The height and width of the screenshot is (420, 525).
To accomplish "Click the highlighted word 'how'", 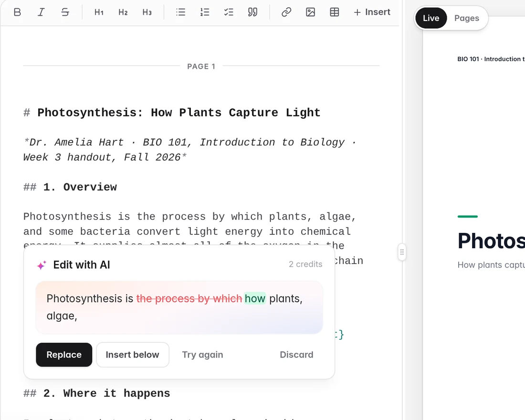I will [255, 298].
